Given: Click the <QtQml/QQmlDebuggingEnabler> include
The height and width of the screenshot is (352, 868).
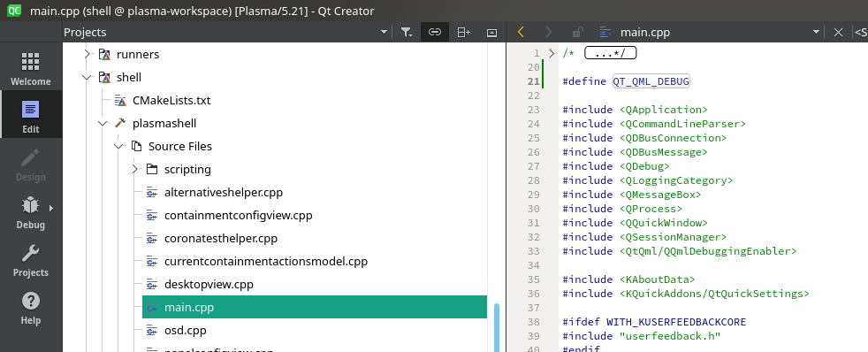Looking at the screenshot, I should [707, 251].
